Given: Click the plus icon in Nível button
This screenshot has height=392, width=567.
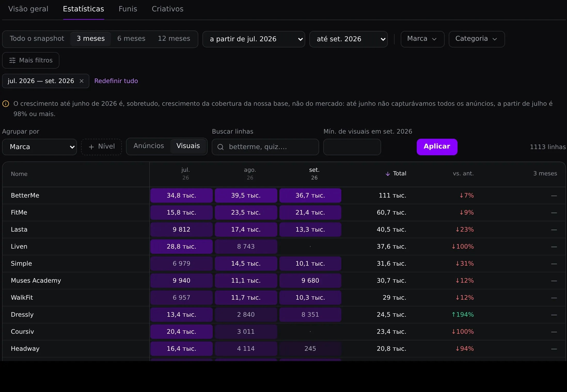Looking at the screenshot, I should (91, 147).
